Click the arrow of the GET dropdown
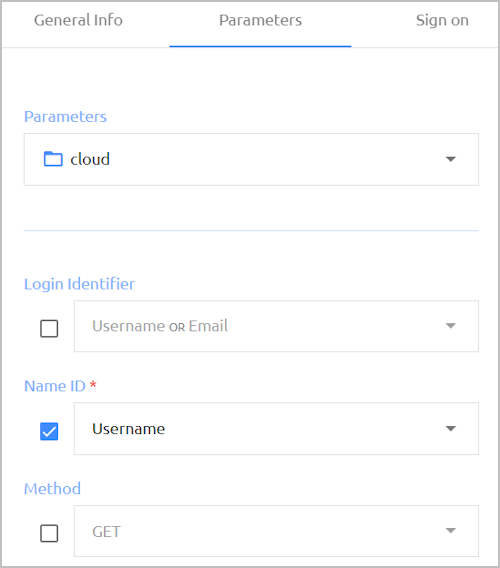The image size is (500, 568). pos(450,531)
